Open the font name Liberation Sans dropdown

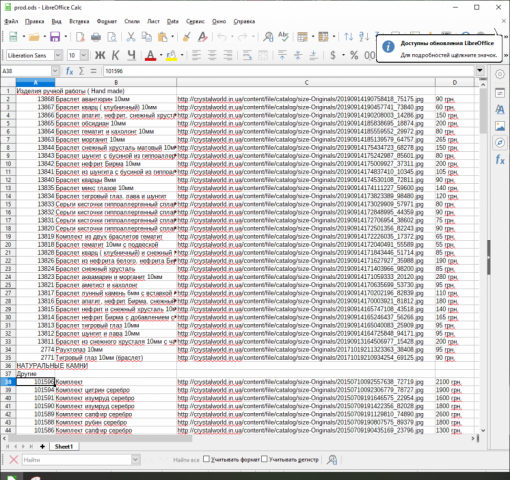(x=58, y=55)
